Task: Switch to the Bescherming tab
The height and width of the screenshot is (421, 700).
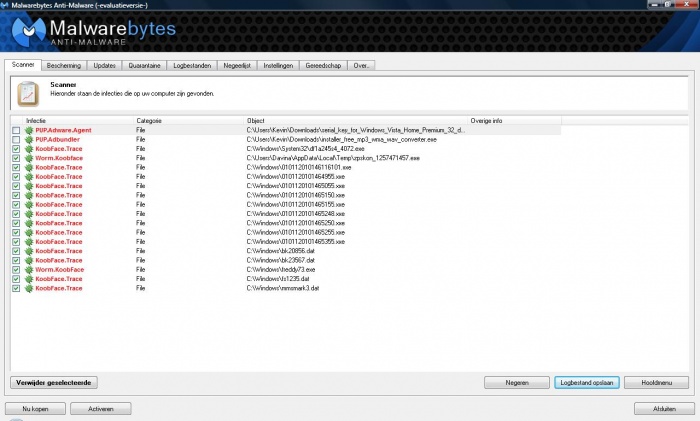Action: [64, 66]
